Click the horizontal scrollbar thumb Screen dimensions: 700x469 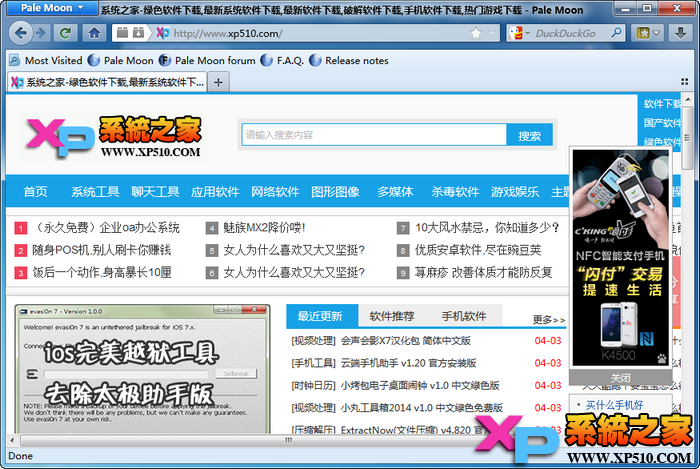288,440
